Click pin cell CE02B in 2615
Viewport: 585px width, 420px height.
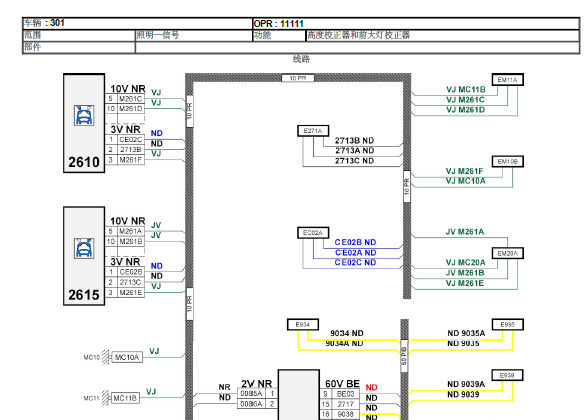point(131,272)
